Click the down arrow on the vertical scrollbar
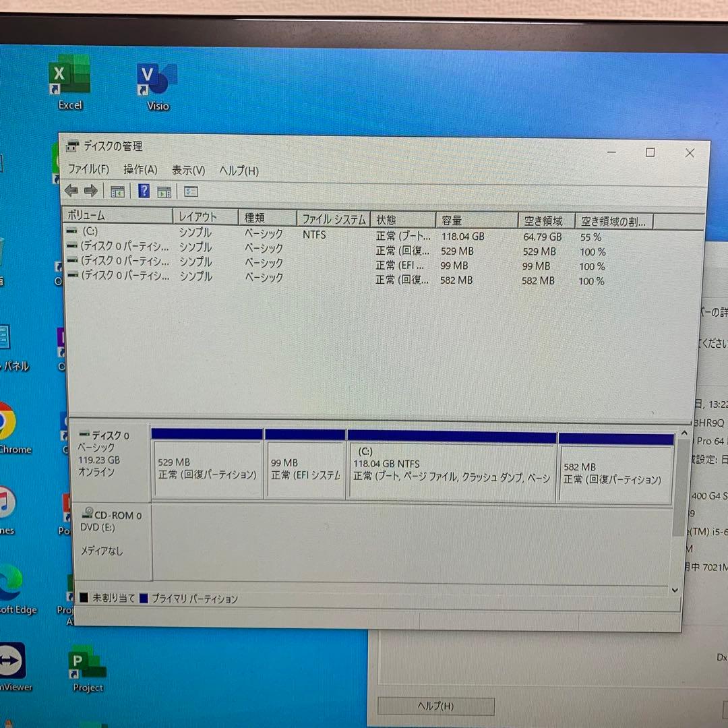Screen dimensions: 728x728 [675, 590]
